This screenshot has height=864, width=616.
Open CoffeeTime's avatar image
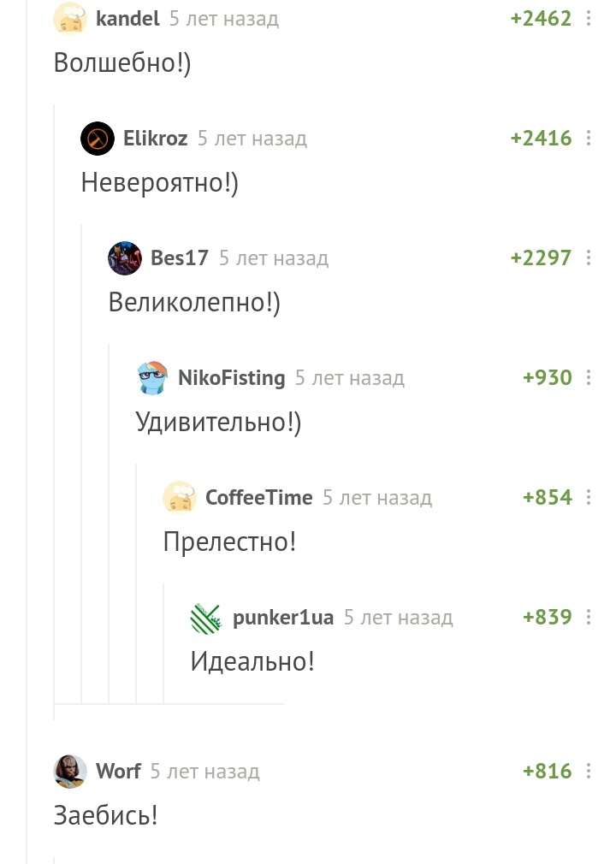180,497
